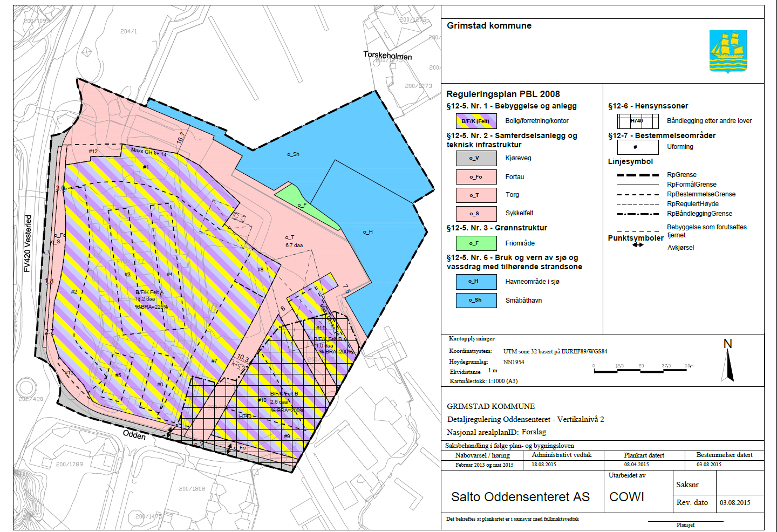Select the o_T Torg legend swatch
Image resolution: width=777 pixels, height=532 pixels.
[x=476, y=195]
